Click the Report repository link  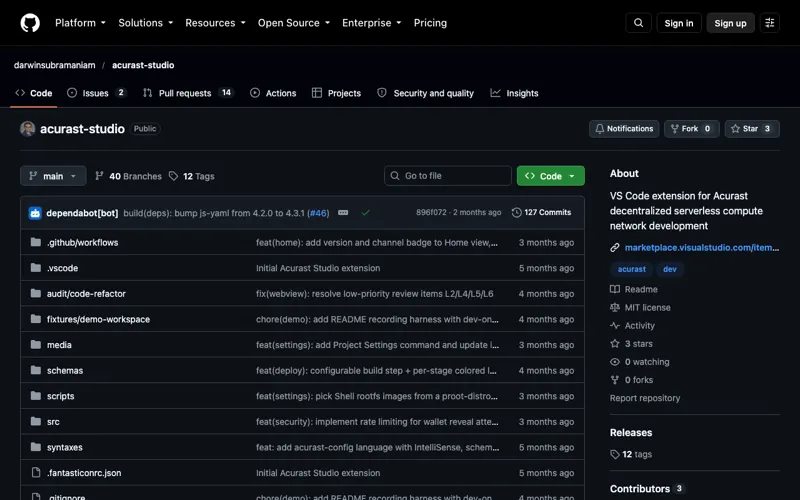click(645, 398)
